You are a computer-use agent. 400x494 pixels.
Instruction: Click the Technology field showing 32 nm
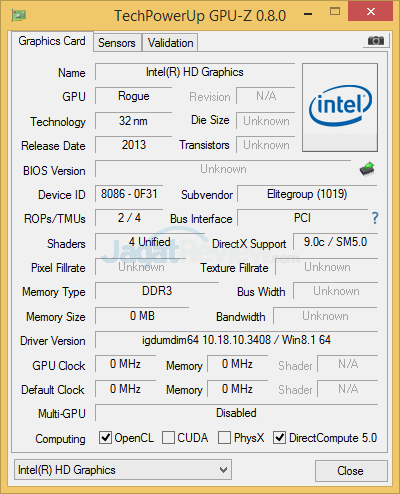(x=134, y=121)
